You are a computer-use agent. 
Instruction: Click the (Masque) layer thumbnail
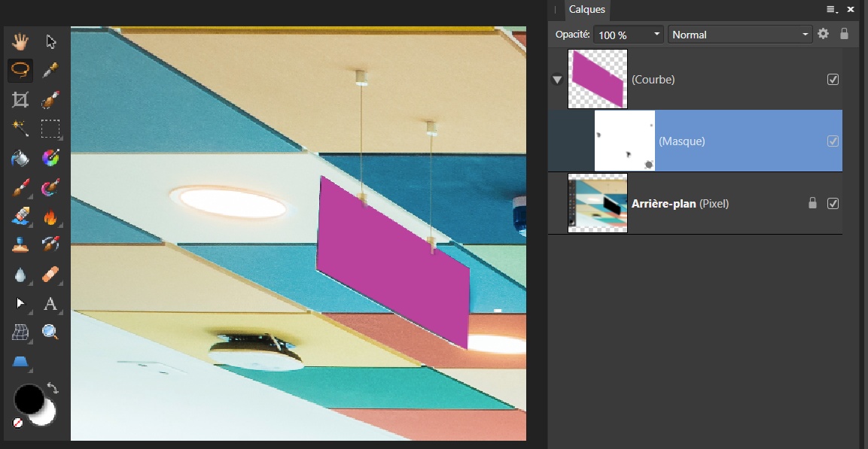pyautogui.click(x=624, y=141)
